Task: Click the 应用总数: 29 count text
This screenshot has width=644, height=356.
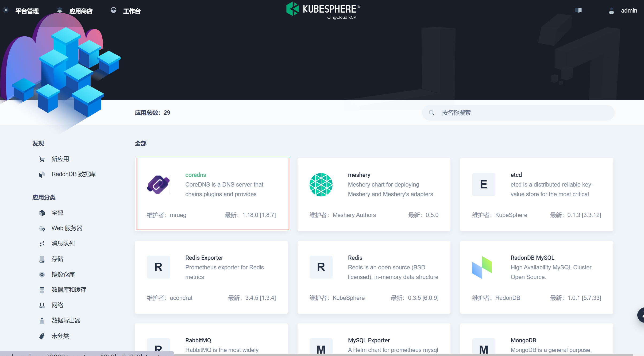Action: click(x=152, y=113)
